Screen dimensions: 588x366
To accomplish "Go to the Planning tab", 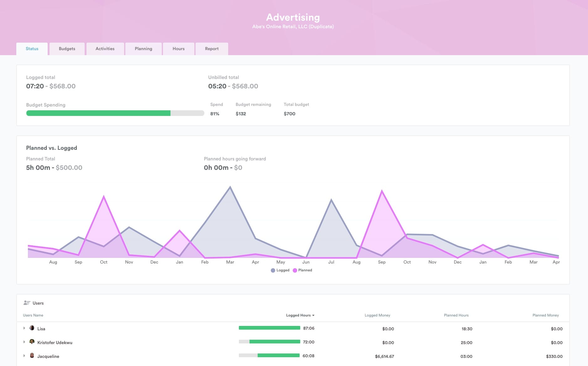I will pos(143,49).
